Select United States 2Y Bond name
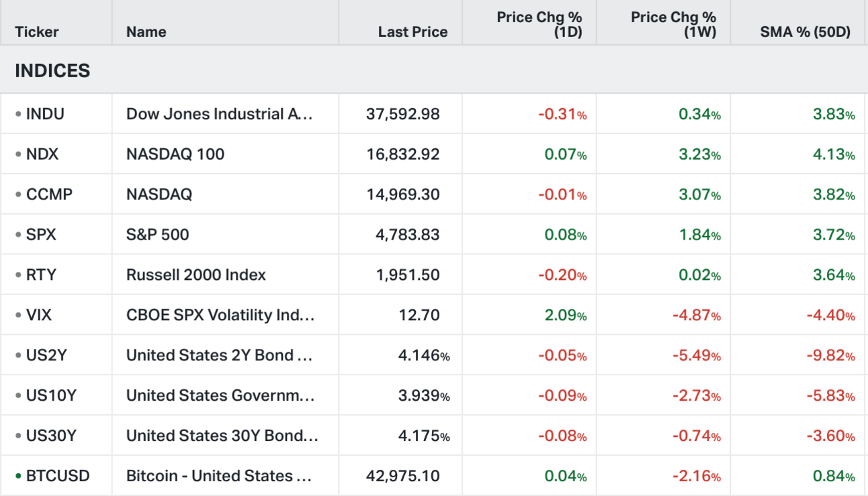 220,356
